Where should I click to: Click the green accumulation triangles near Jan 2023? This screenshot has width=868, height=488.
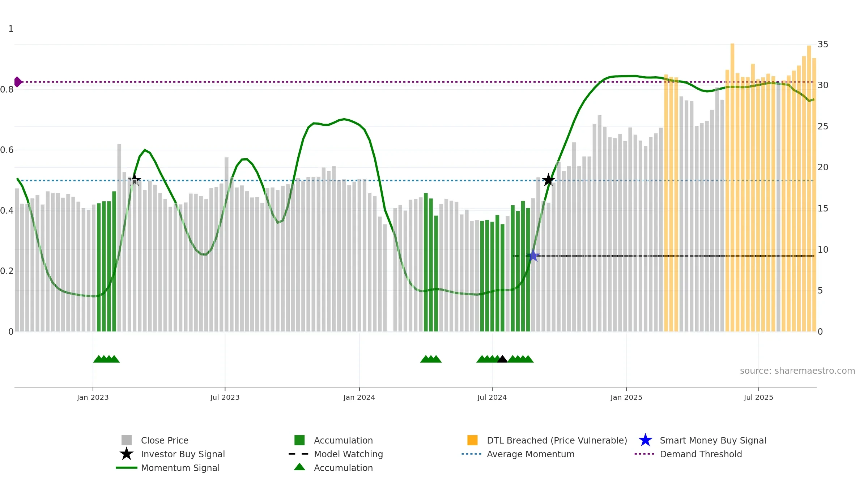(x=106, y=359)
